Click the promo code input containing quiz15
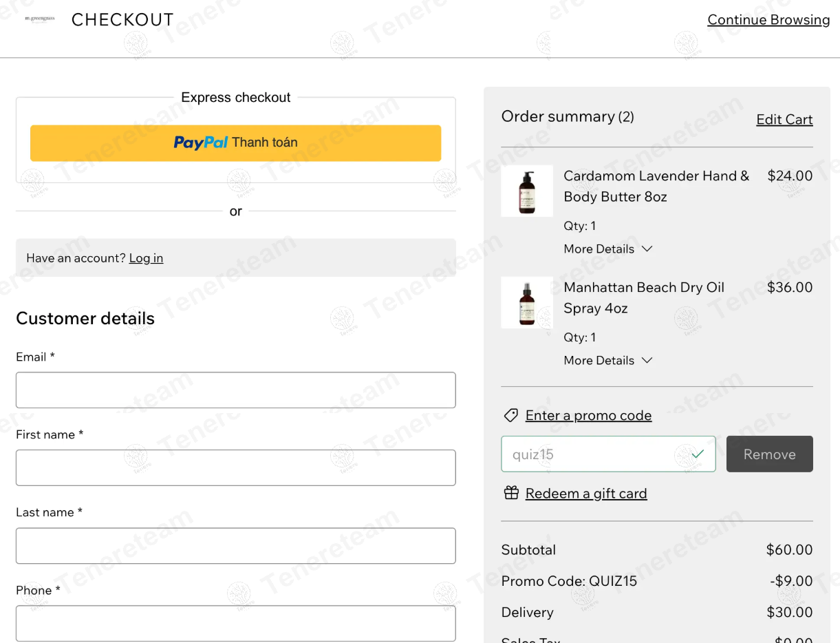Viewport: 840px width, 643px height. click(x=592, y=454)
